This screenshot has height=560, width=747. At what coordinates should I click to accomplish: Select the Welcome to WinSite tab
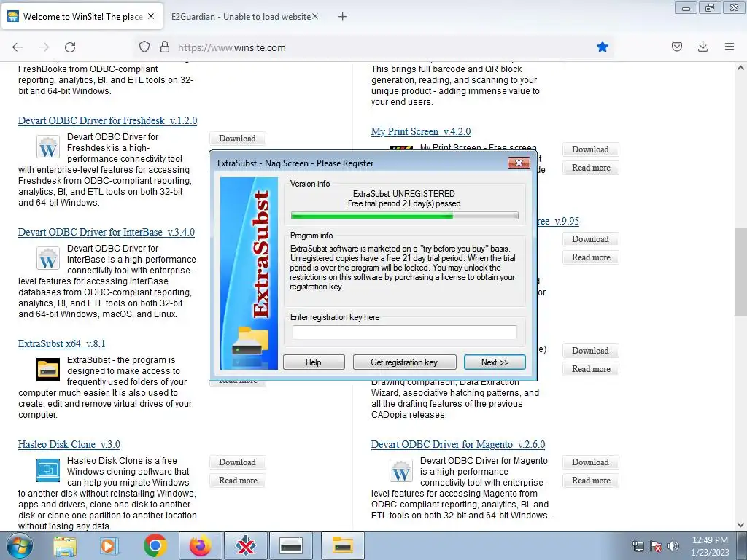pyautogui.click(x=82, y=17)
